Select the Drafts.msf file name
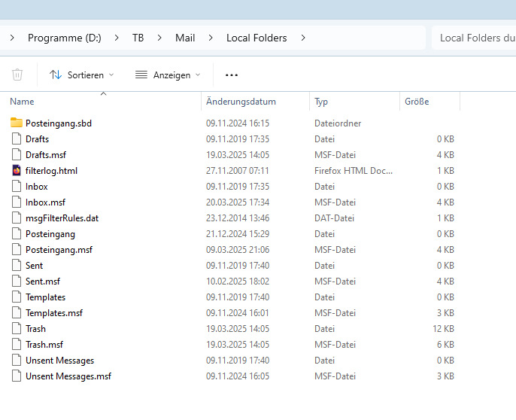Screen dimensions: 516x420 tap(46, 155)
